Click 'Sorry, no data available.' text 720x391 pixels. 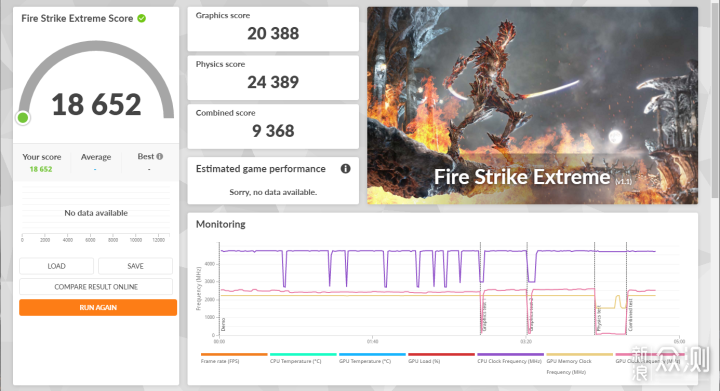coord(273,192)
